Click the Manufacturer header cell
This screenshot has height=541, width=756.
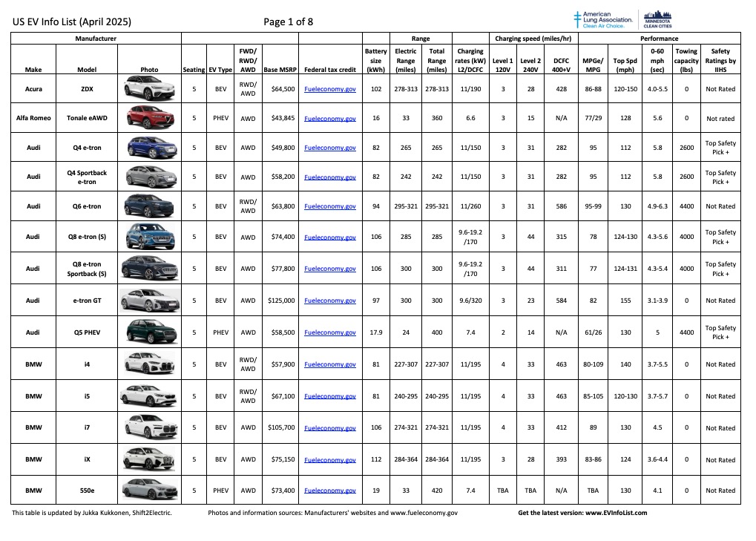point(96,39)
